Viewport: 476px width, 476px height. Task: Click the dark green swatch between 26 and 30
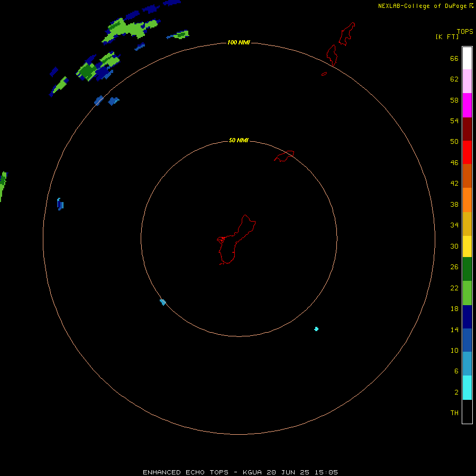click(x=467, y=269)
